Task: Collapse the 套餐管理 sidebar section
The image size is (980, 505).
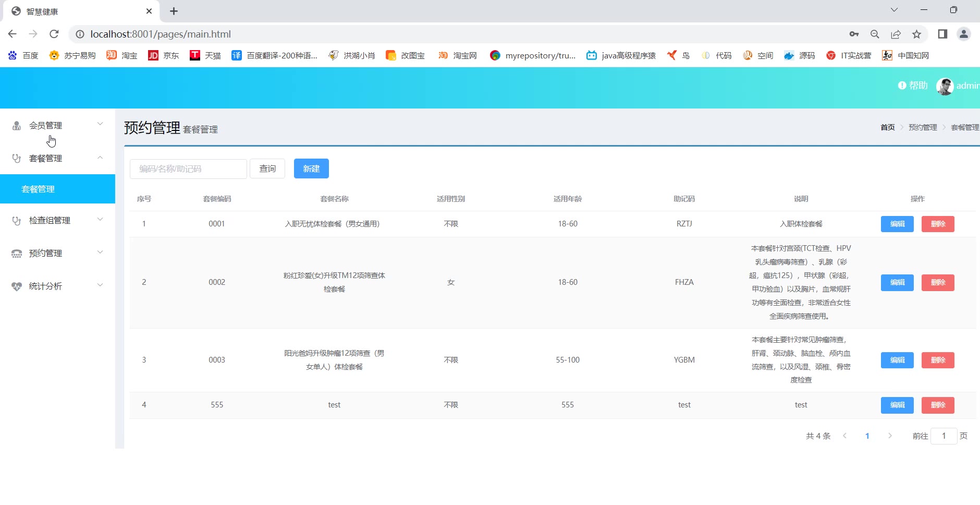Action: tap(57, 158)
